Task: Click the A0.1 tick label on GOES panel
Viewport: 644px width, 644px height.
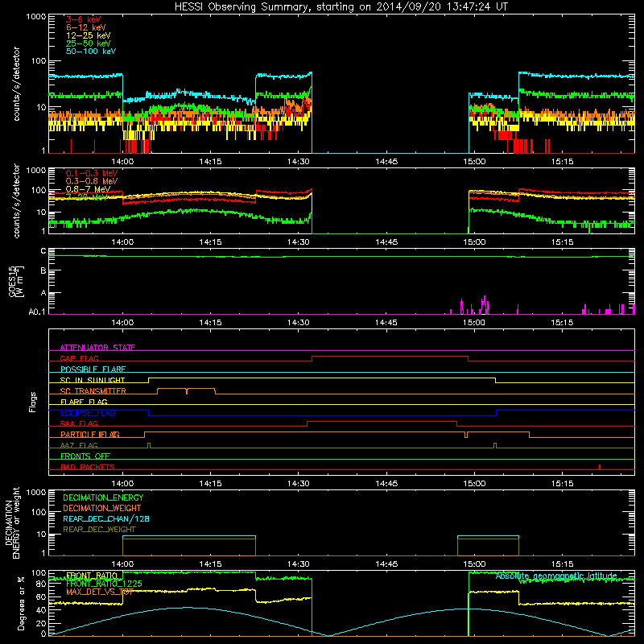Action: [x=37, y=312]
